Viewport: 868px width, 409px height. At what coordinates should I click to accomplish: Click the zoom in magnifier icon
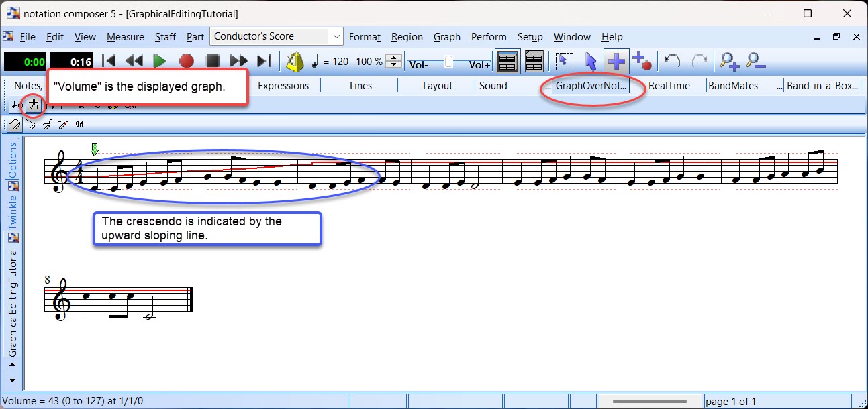pos(729,62)
